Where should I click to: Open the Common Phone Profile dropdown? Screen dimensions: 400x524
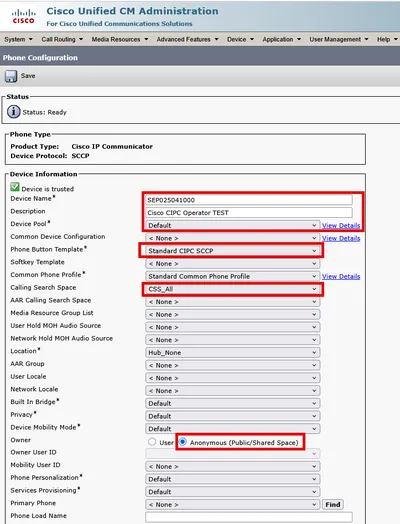pyautogui.click(x=233, y=276)
